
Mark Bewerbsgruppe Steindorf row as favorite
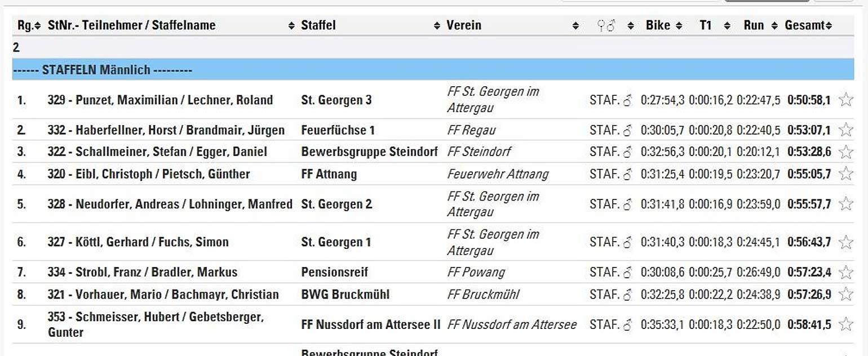coord(845,152)
